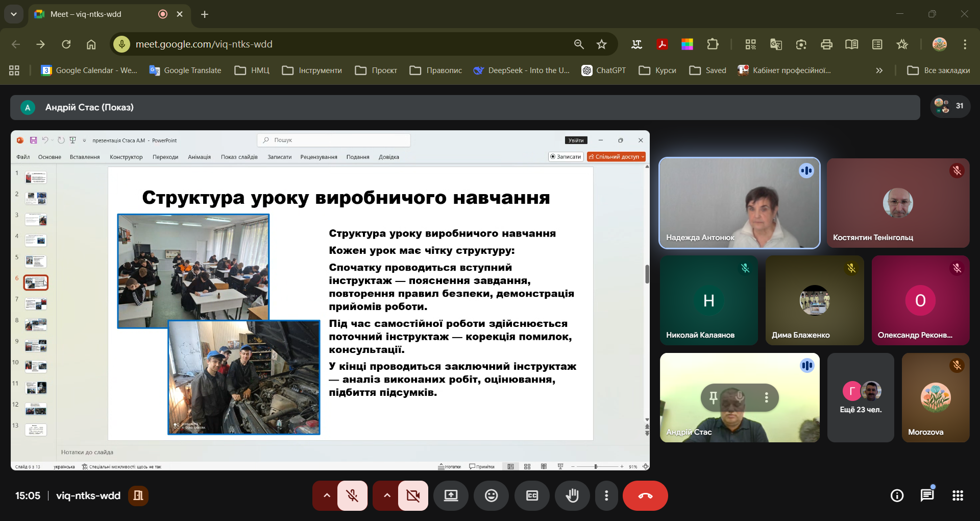Open the activities grid icon
980x521 pixels.
tap(958, 495)
